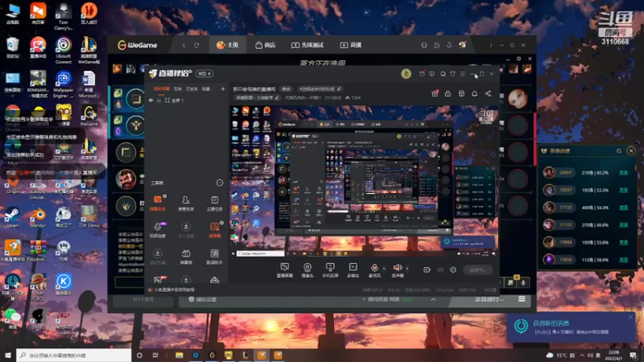Close the 获得新的消息 notification popup
The height and width of the screenshot is (362, 644).
pos(630,317)
